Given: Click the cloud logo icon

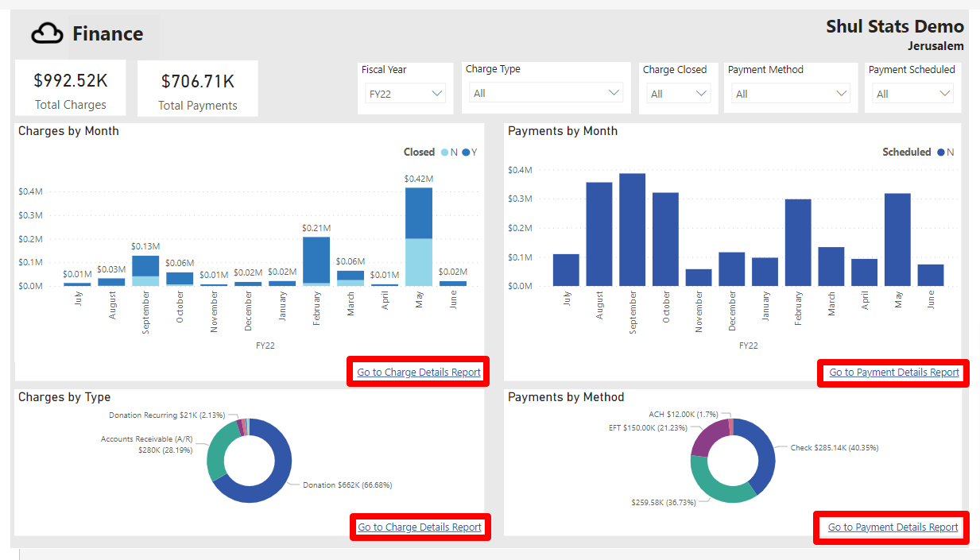Looking at the screenshot, I should 47,33.
